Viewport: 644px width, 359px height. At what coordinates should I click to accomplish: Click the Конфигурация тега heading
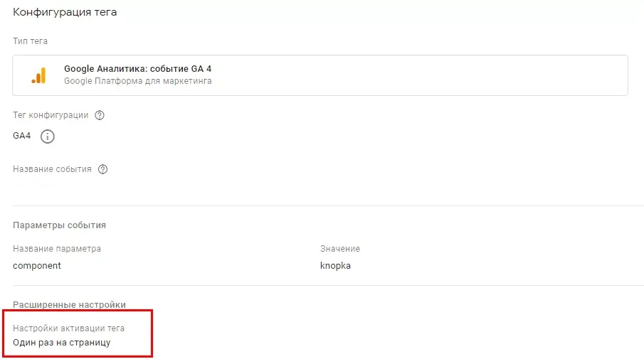pos(65,12)
